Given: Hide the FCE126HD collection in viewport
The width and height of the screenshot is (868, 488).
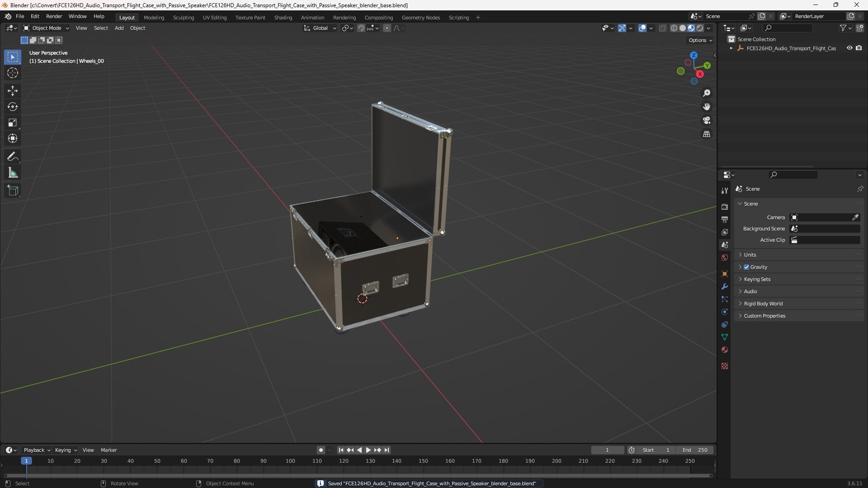Looking at the screenshot, I should coord(849,48).
